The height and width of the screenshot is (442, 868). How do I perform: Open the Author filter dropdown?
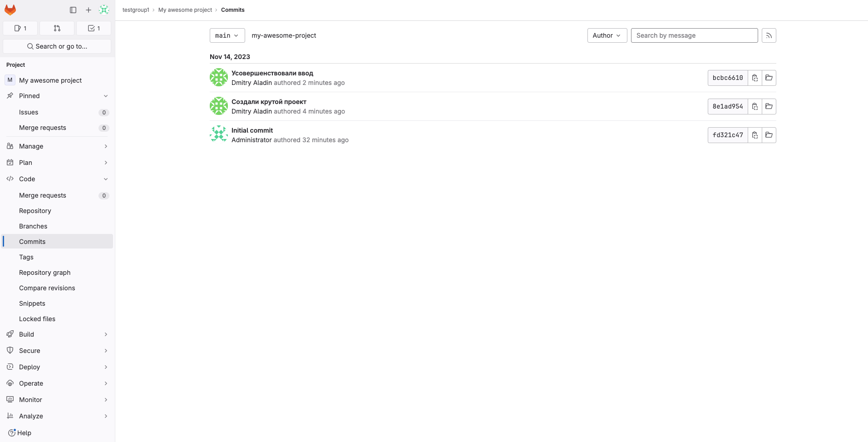607,35
